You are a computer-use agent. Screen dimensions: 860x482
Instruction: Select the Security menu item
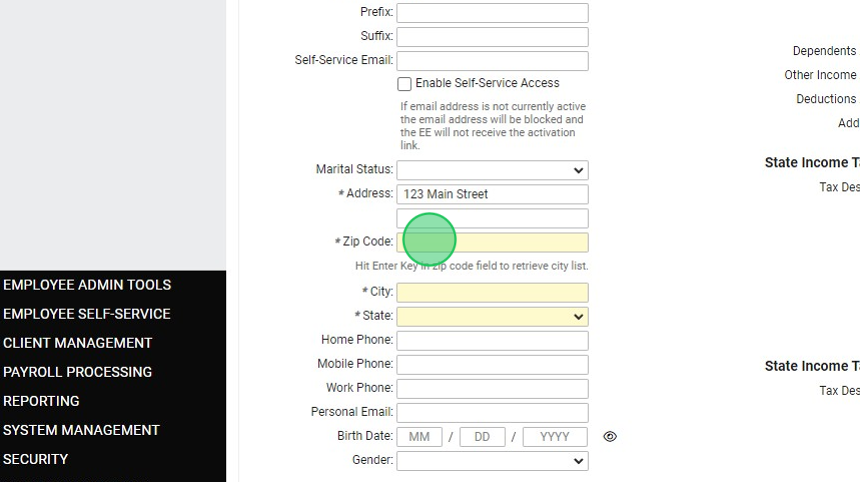[x=36, y=459]
